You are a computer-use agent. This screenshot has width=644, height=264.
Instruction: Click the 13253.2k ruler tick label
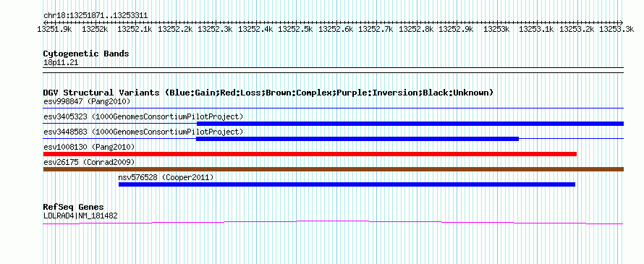pyautogui.click(x=577, y=29)
